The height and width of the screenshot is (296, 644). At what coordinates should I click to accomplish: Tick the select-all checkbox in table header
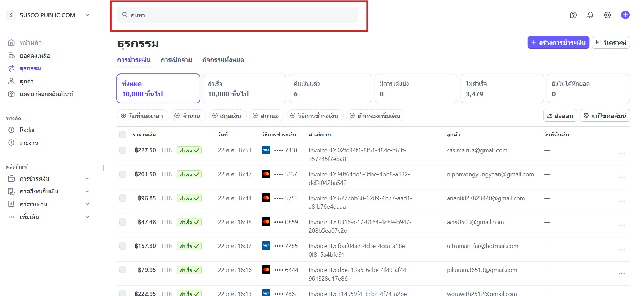[x=123, y=135]
